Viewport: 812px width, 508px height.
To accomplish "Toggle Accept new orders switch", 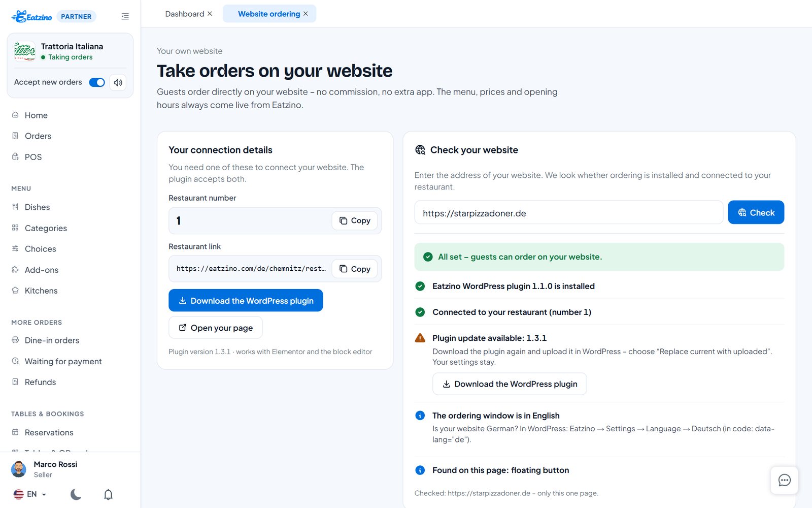I will point(97,82).
